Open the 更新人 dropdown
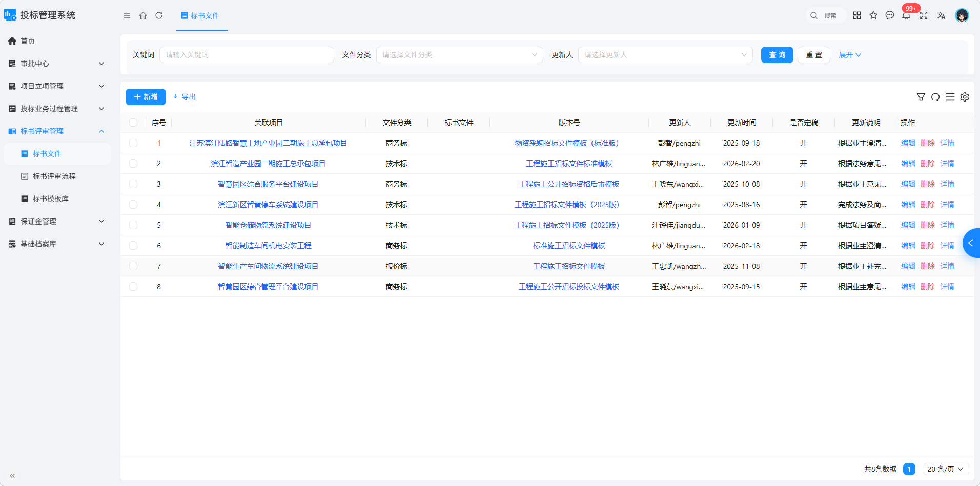 (665, 55)
